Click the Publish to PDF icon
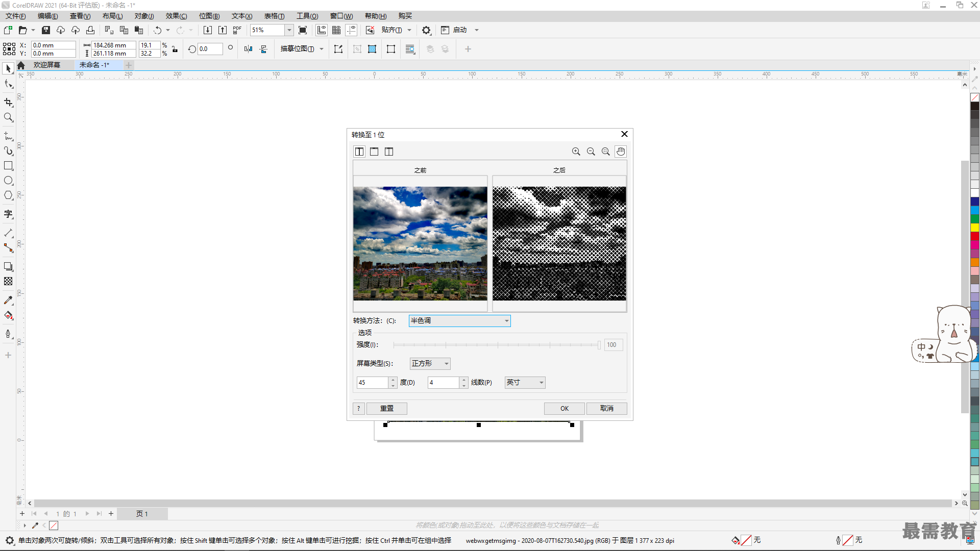This screenshot has width=980, height=551. click(x=237, y=30)
